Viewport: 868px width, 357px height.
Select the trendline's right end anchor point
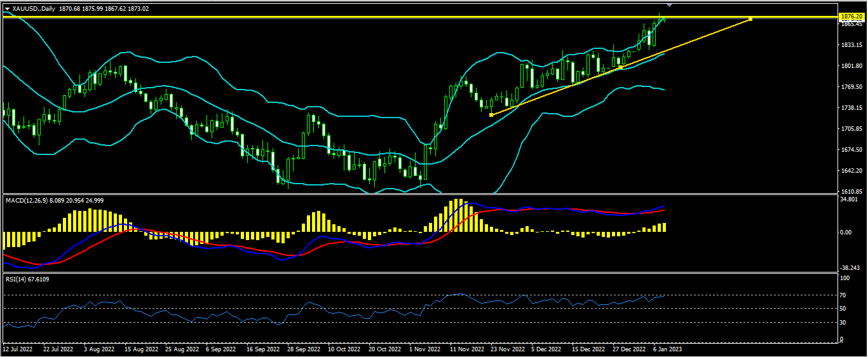(750, 19)
